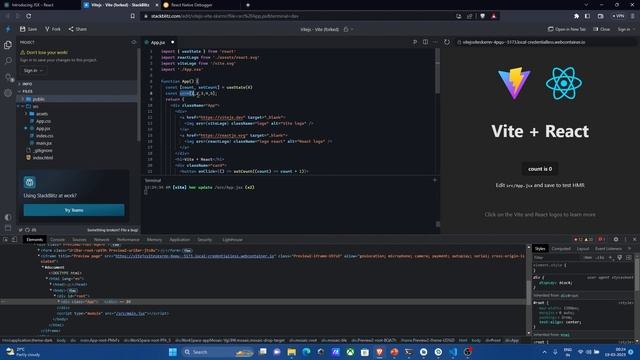Image resolution: width=640 pixels, height=360 pixels.
Task: Open File Explorer from the taskbar
Action: (291, 351)
